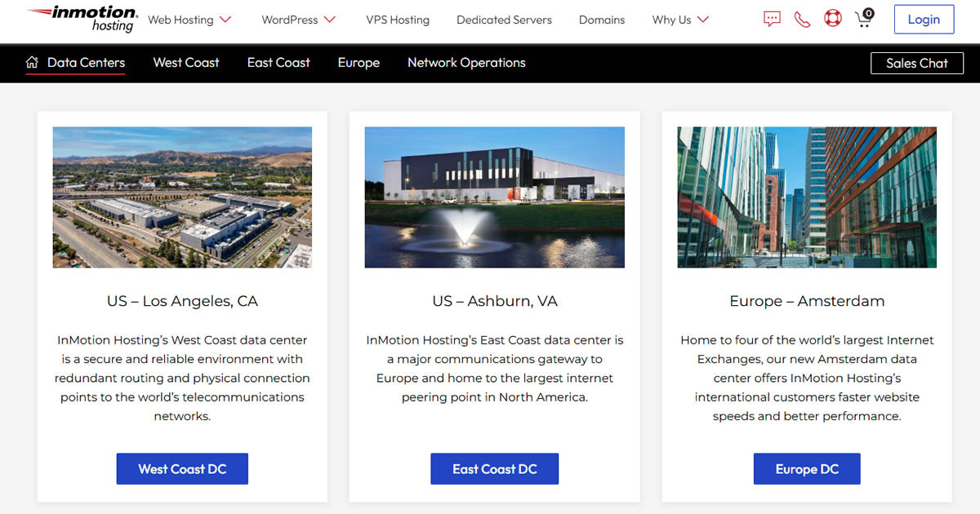Click the Europe – Amsterdam heading
Image resolution: width=980 pixels, height=514 pixels.
[807, 301]
